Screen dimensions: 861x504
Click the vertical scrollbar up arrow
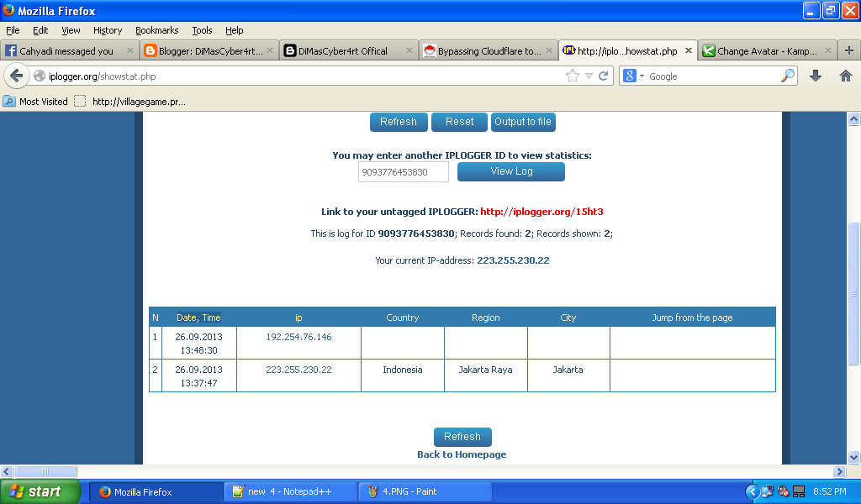[853, 118]
